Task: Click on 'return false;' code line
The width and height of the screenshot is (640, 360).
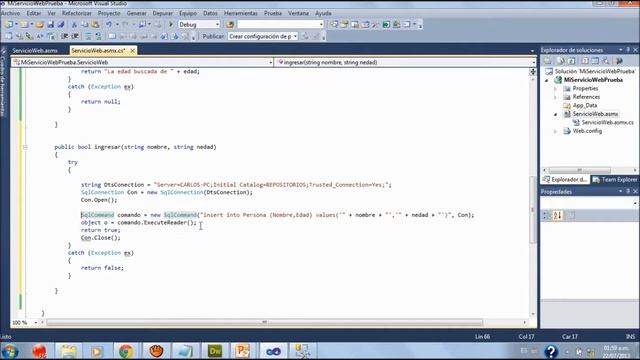Action: pyautogui.click(x=102, y=268)
